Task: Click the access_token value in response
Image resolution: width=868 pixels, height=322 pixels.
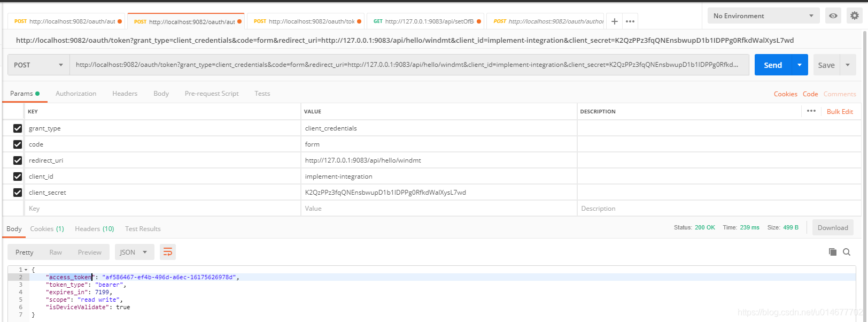Action: [169, 277]
